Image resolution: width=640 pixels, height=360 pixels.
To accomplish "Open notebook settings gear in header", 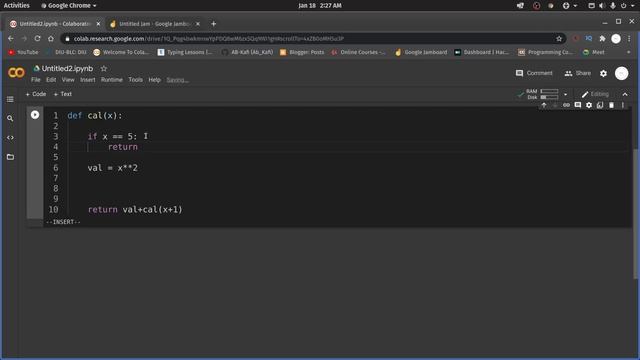I will click(603, 73).
